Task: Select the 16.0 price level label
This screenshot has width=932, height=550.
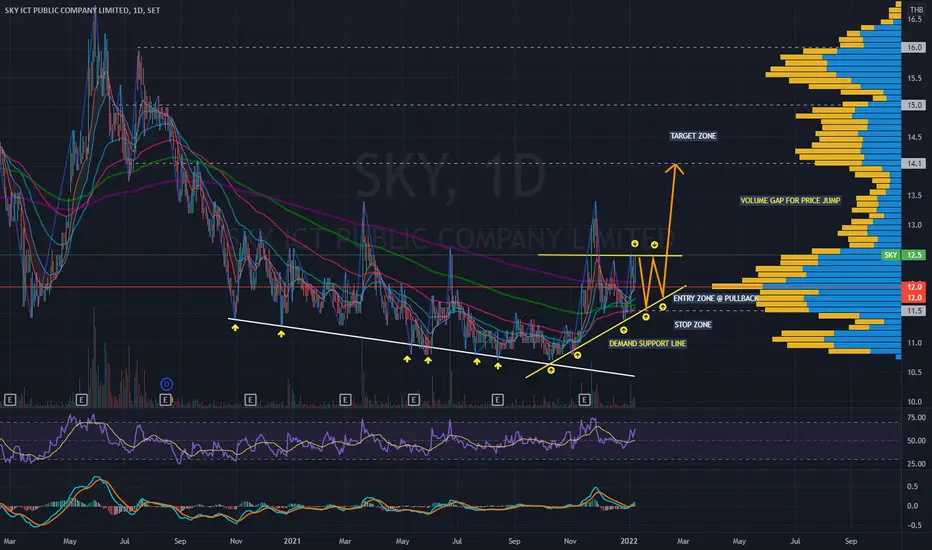Action: pos(914,47)
